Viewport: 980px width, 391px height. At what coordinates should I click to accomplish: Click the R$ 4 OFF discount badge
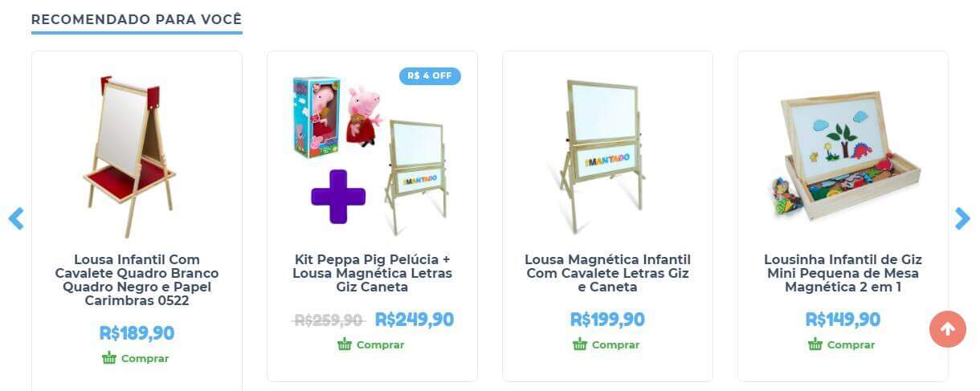pos(430,75)
